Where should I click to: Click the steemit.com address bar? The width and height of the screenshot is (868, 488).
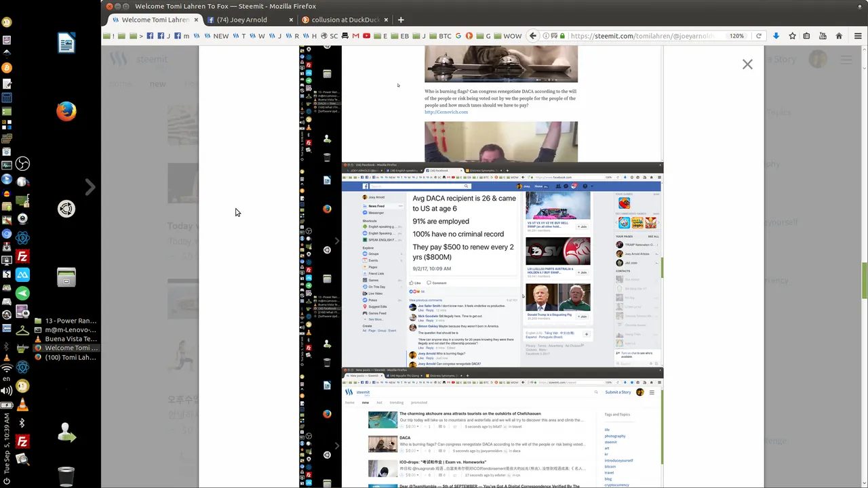(x=641, y=36)
